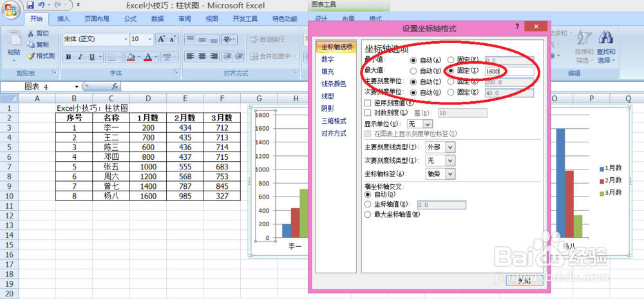
Task: Click the dialog help question mark
Action: 516,26
